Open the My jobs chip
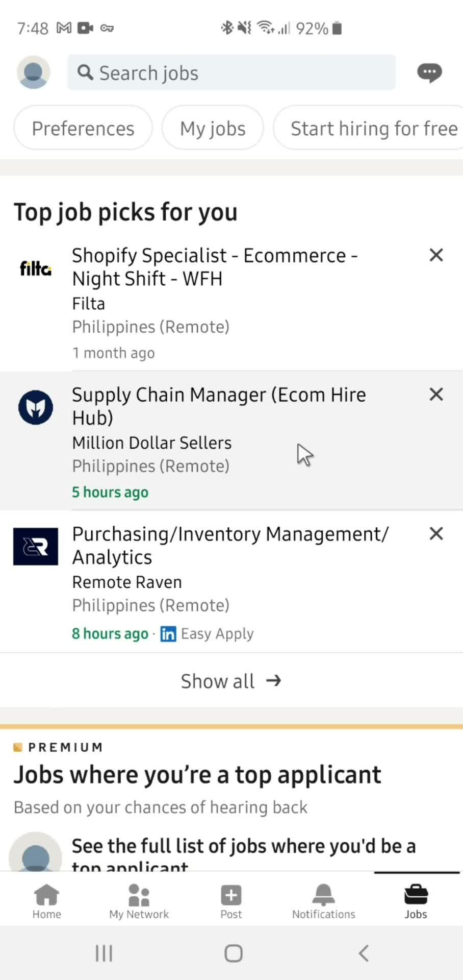 tap(213, 128)
